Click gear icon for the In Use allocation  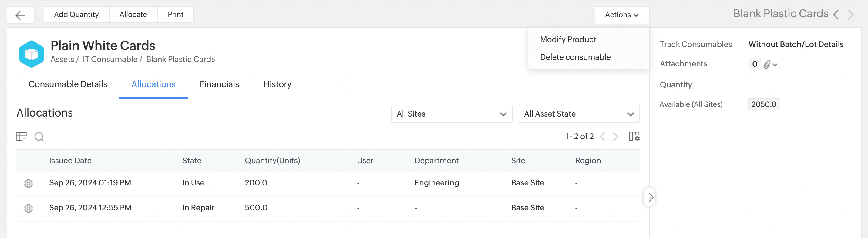click(x=29, y=183)
